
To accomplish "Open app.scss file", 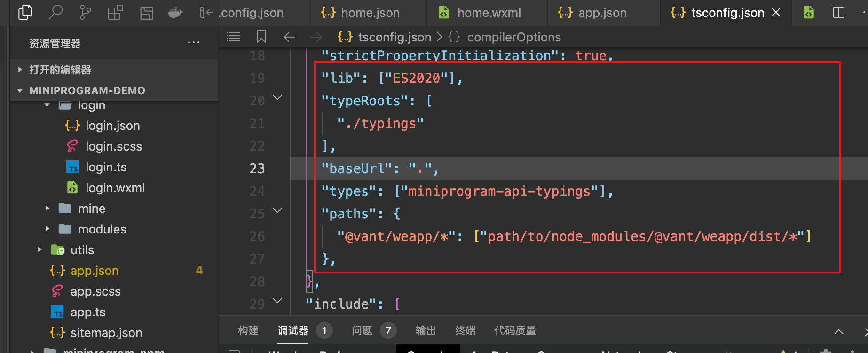I will pyautogui.click(x=95, y=291).
